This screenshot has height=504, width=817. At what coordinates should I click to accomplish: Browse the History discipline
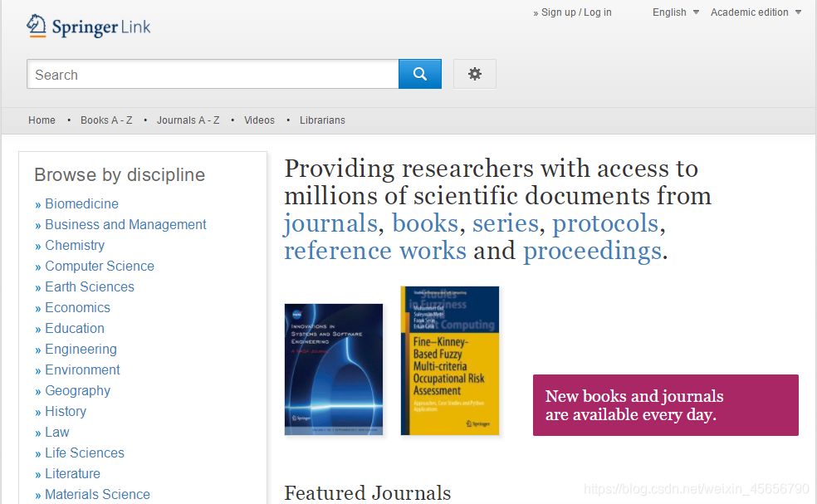click(x=66, y=412)
